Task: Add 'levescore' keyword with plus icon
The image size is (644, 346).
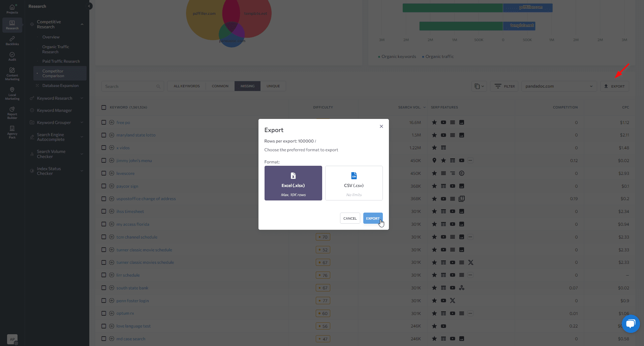Action: 112,173
